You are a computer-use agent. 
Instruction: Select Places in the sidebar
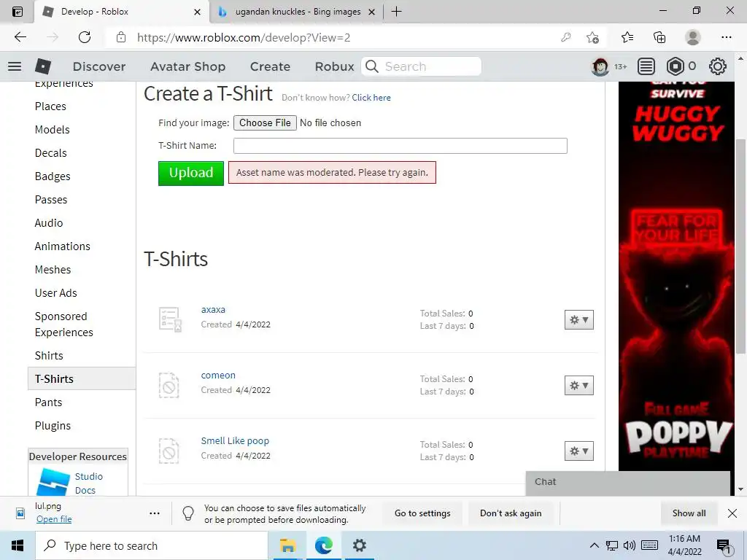(50, 106)
